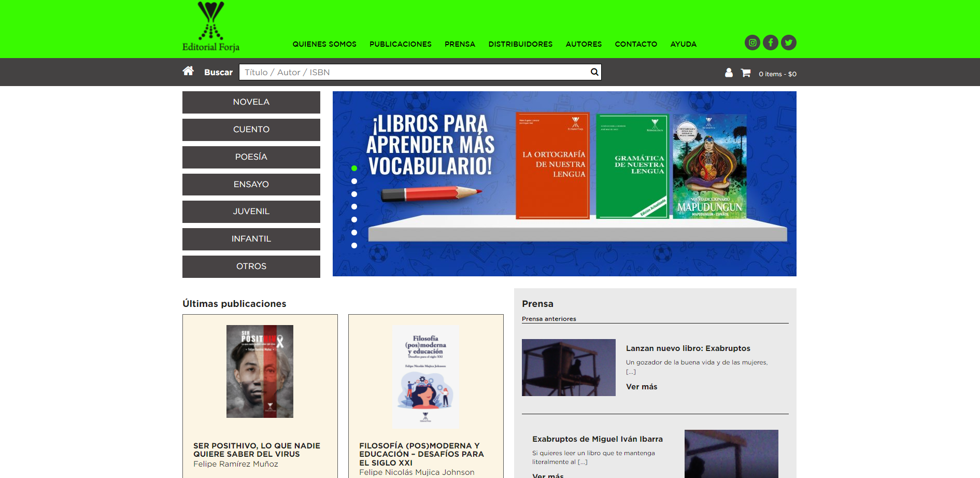Open the user account icon
980x478 pixels.
tap(729, 73)
